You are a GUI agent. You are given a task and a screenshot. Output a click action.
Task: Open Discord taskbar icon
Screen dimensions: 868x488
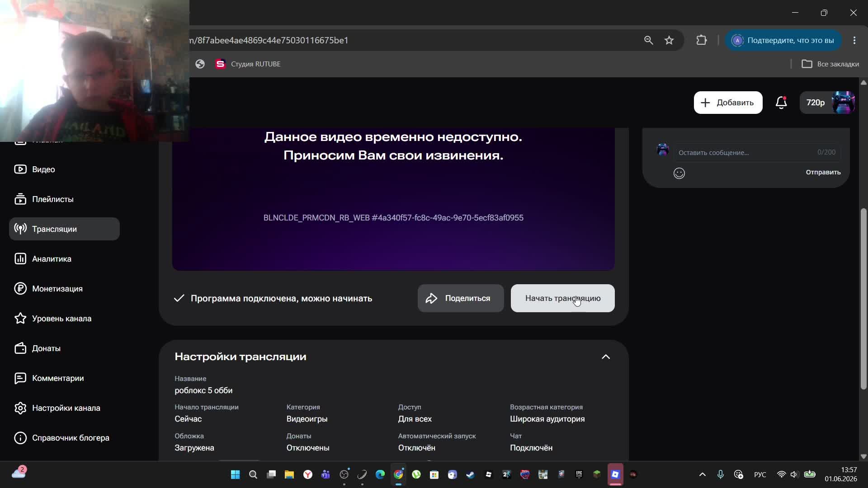[x=452, y=474]
